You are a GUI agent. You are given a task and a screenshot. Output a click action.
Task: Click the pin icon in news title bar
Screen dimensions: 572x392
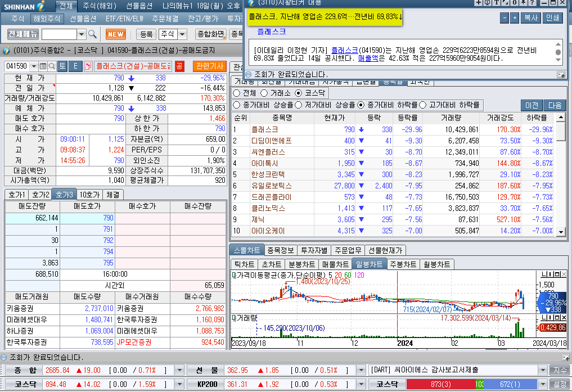pos(523,3)
